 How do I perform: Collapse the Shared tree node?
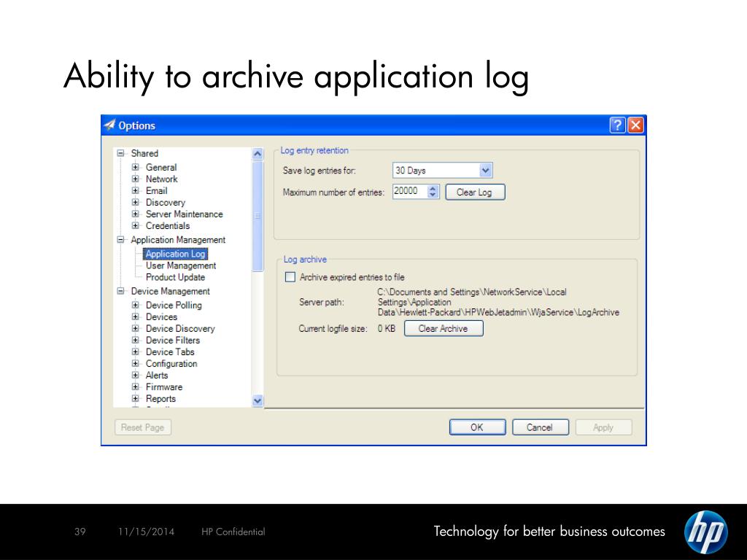[x=120, y=153]
